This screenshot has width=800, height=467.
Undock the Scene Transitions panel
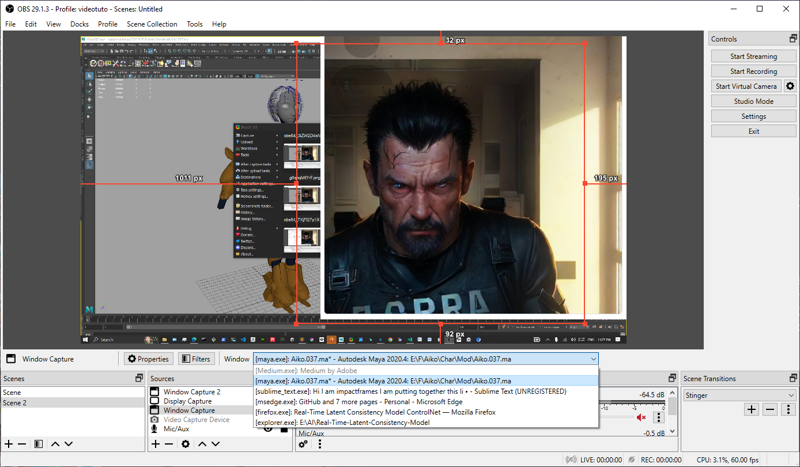point(793,378)
